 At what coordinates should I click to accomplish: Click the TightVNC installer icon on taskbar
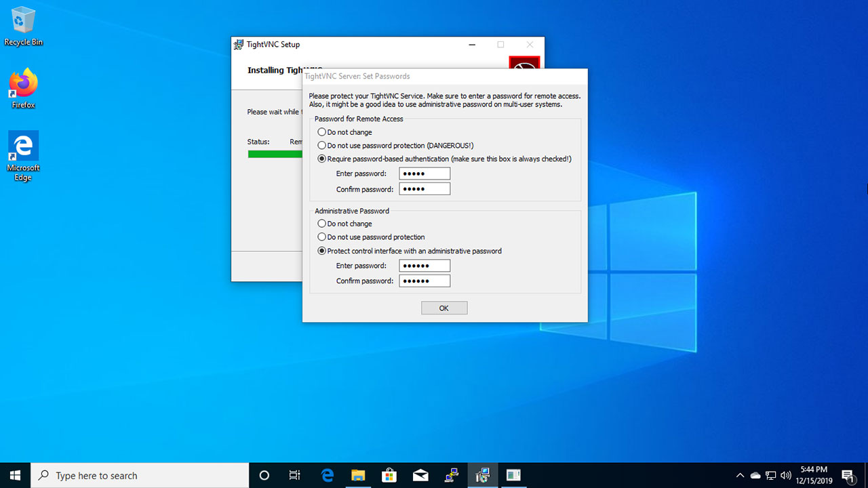(482, 474)
